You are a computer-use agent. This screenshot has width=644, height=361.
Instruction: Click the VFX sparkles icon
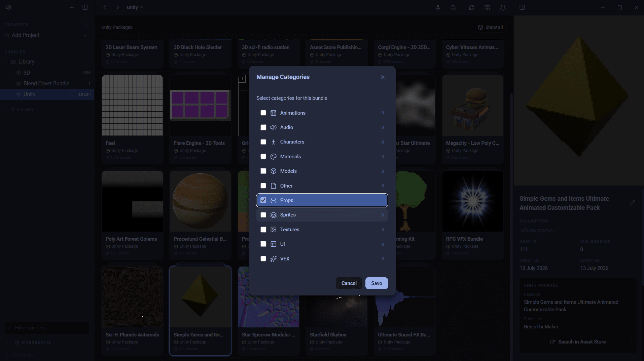tap(274, 259)
